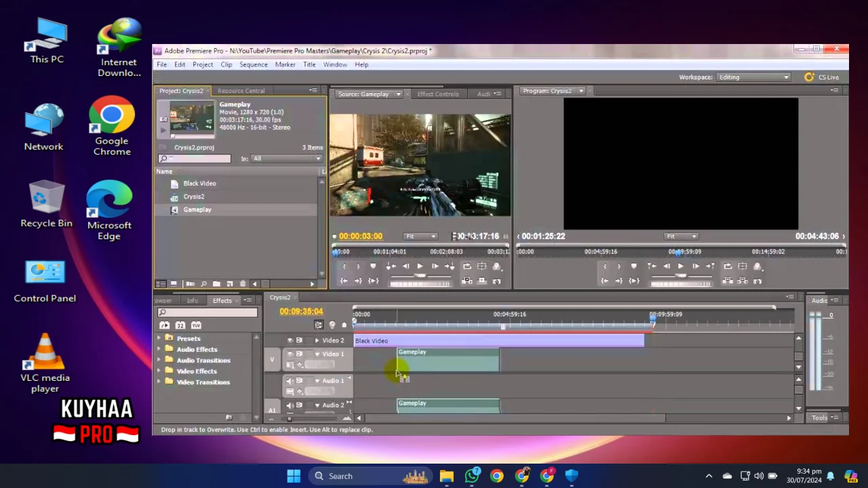Select Gameplay item in Project panel
Screen dimensions: 868x488
[197, 209]
